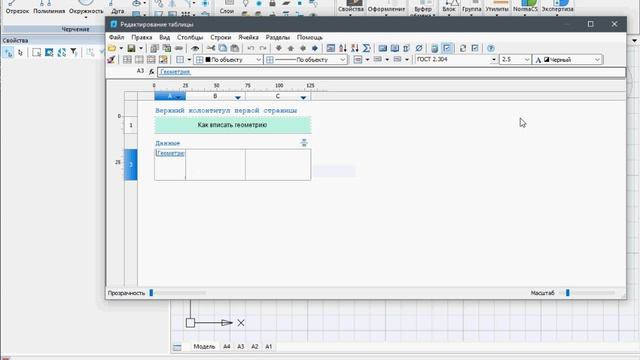This screenshot has width=640, height=360.
Task: Select the Полилиния drawing tool
Action: (49, 7)
